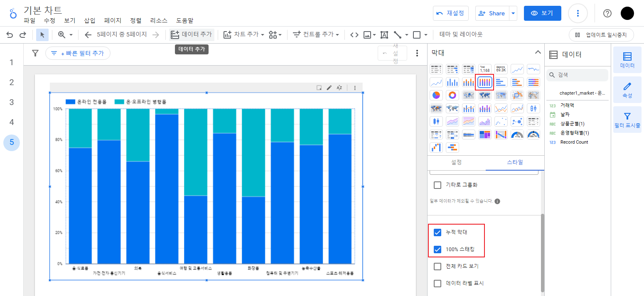Choose the Sankey chart type
Viewport: 644px width, 296px height.
(x=501, y=135)
